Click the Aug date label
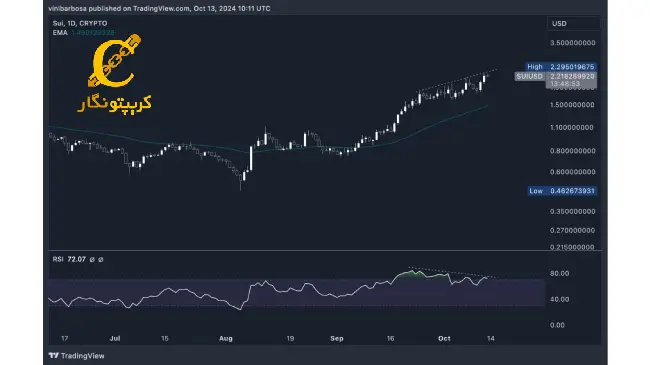This screenshot has width=650, height=365. (x=226, y=338)
